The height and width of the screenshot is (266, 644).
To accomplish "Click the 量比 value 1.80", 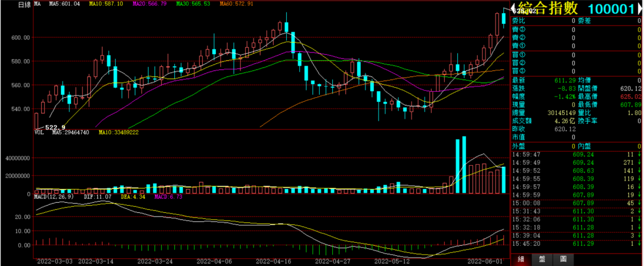I will pos(634,113).
